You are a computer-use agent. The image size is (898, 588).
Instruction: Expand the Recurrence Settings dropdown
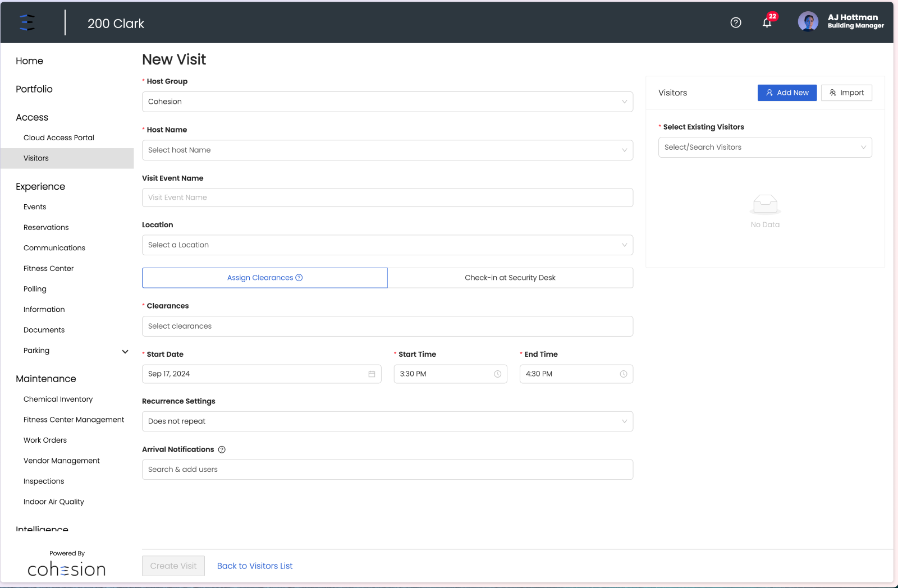387,421
